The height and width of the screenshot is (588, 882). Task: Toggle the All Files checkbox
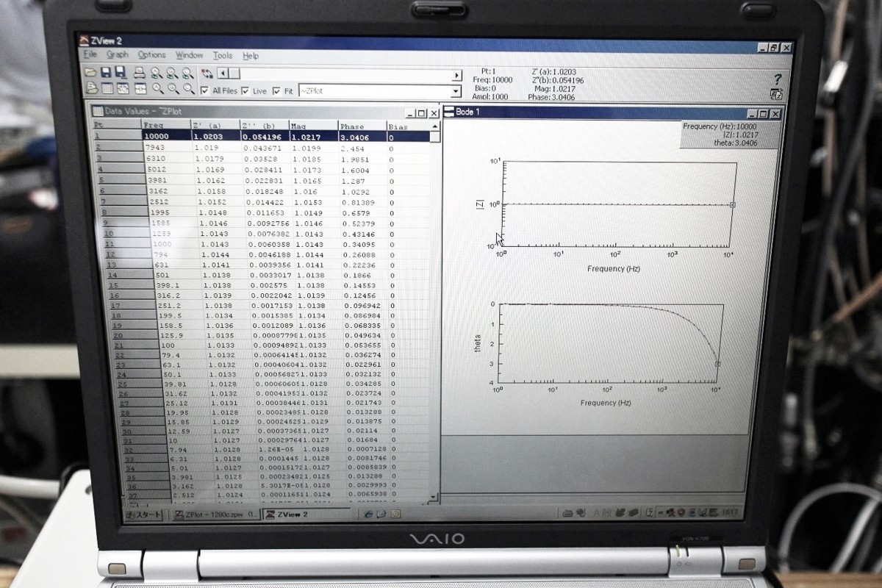click(x=205, y=90)
